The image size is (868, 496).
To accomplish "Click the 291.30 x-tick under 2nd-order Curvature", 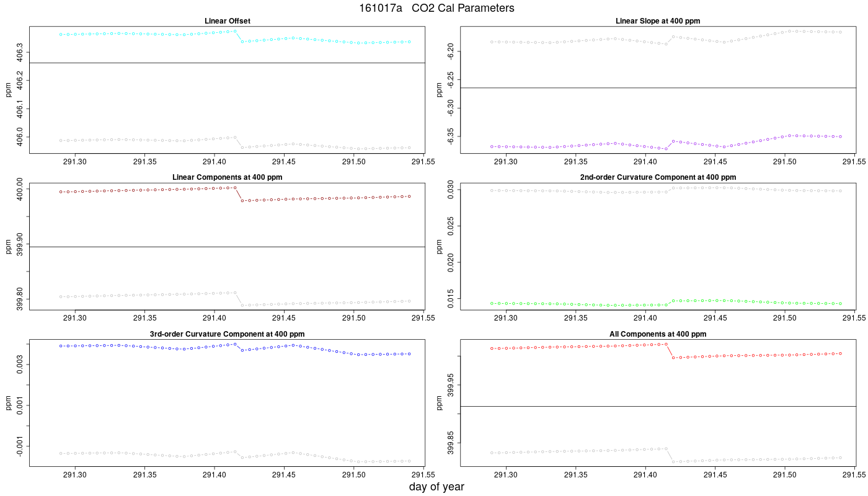I will (x=506, y=319).
